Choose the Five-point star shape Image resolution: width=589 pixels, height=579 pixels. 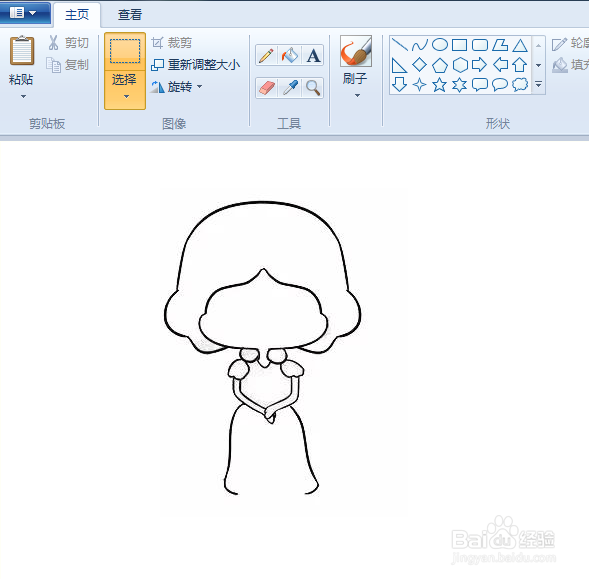click(x=439, y=85)
